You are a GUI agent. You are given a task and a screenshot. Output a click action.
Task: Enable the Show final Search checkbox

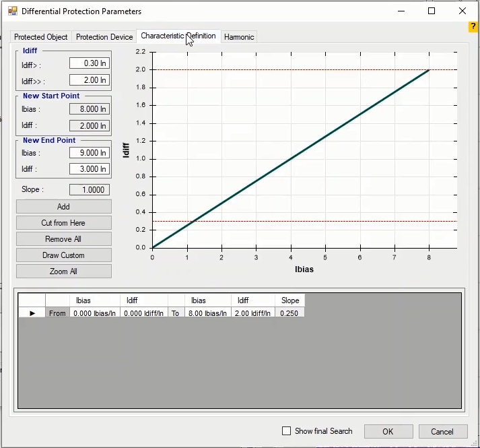pyautogui.click(x=286, y=431)
